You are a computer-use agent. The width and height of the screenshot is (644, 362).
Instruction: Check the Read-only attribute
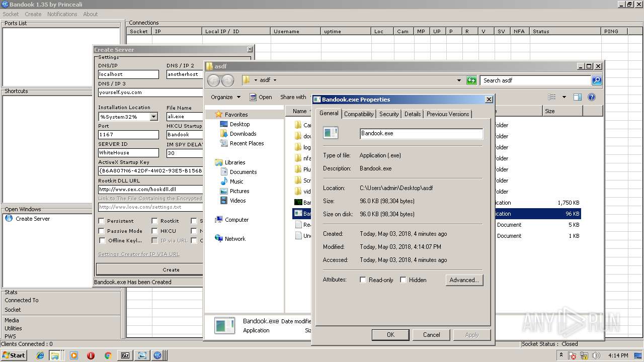pos(363,280)
